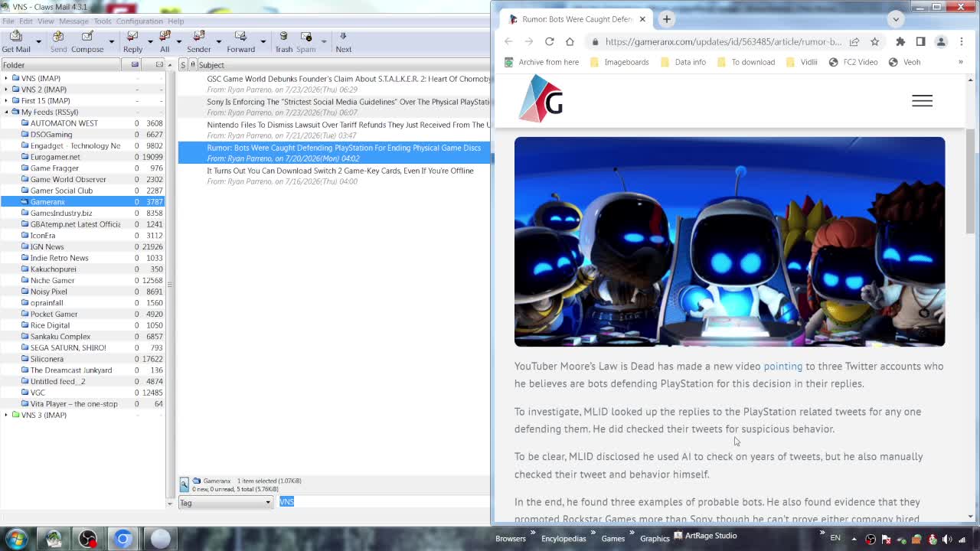Image resolution: width=980 pixels, height=551 pixels.
Task: Open the View menu
Action: coord(46,21)
